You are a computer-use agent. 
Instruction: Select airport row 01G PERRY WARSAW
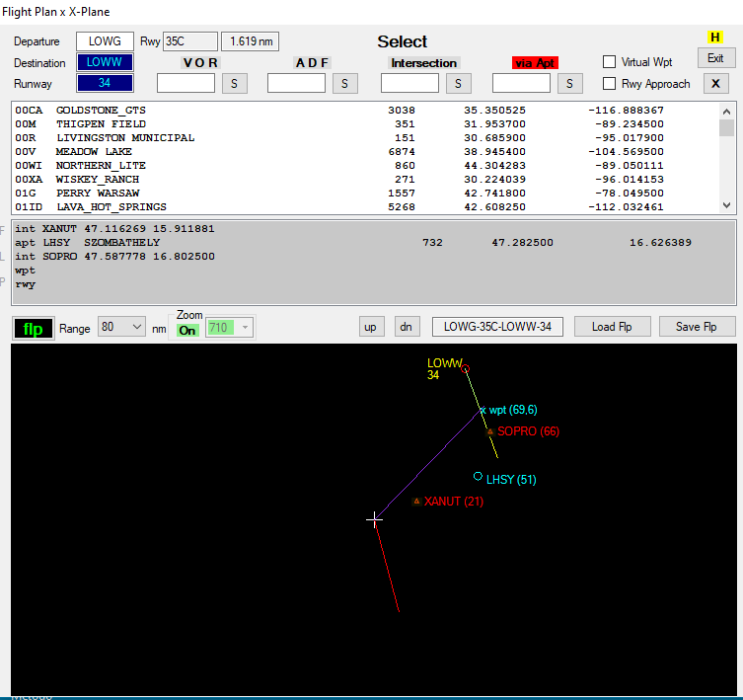[x=365, y=194]
